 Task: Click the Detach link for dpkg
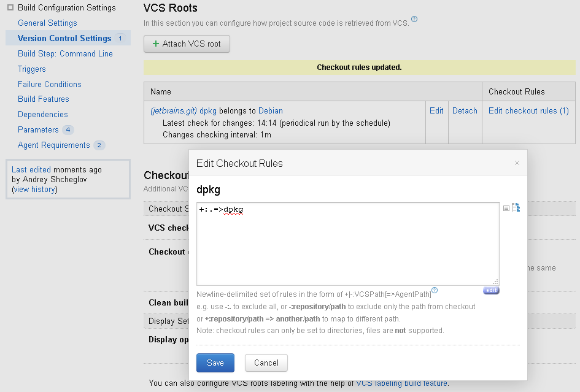tap(465, 110)
